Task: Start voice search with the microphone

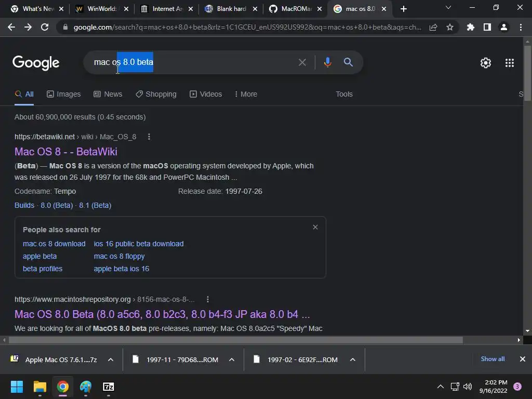Action: point(327,62)
